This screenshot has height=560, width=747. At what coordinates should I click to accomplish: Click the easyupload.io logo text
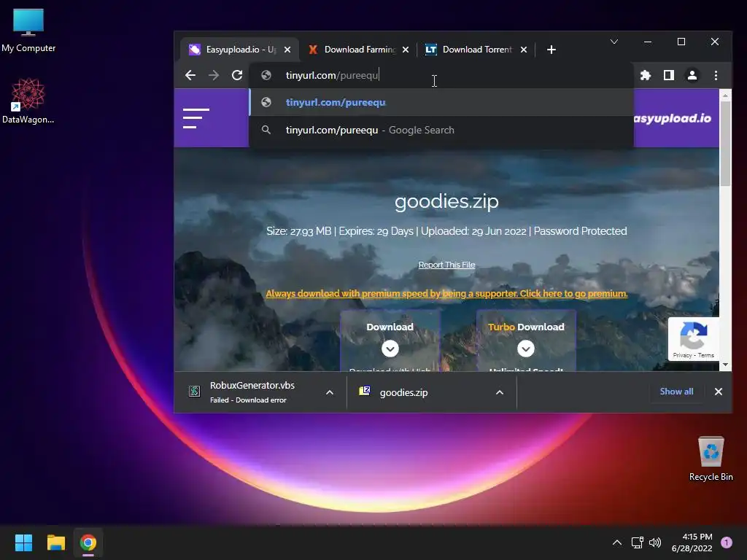click(x=673, y=118)
